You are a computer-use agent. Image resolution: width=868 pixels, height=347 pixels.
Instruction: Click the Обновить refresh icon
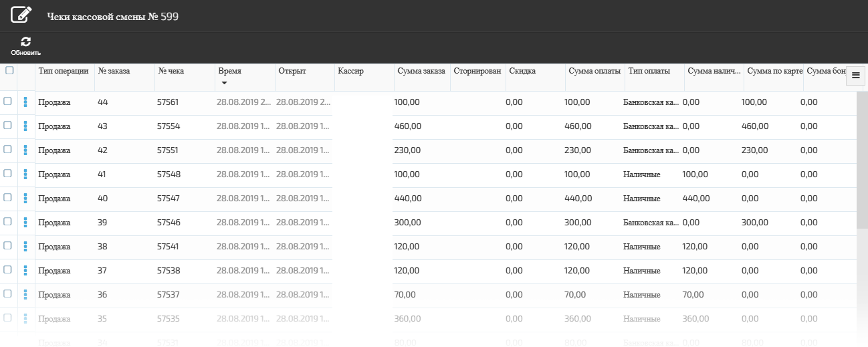point(25,41)
